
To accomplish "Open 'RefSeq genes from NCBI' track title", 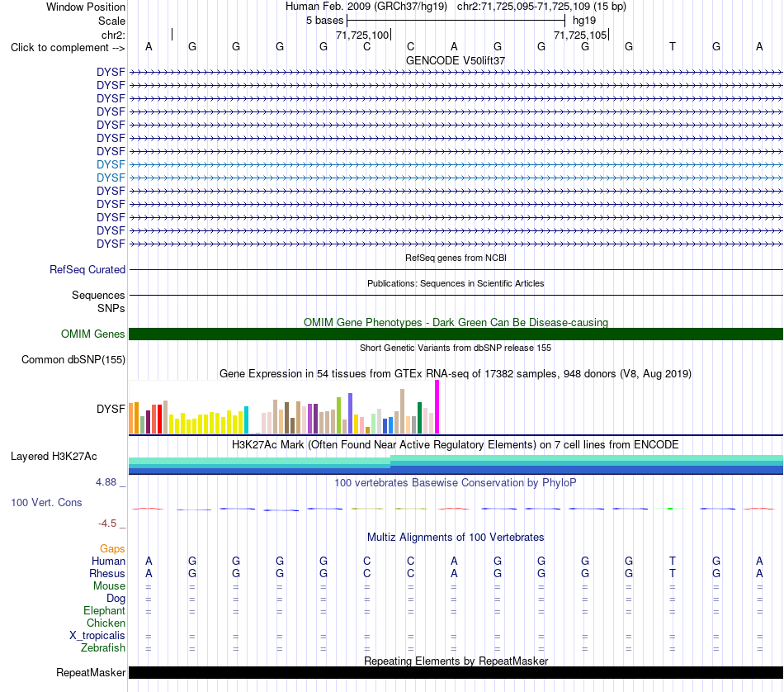I will [456, 258].
